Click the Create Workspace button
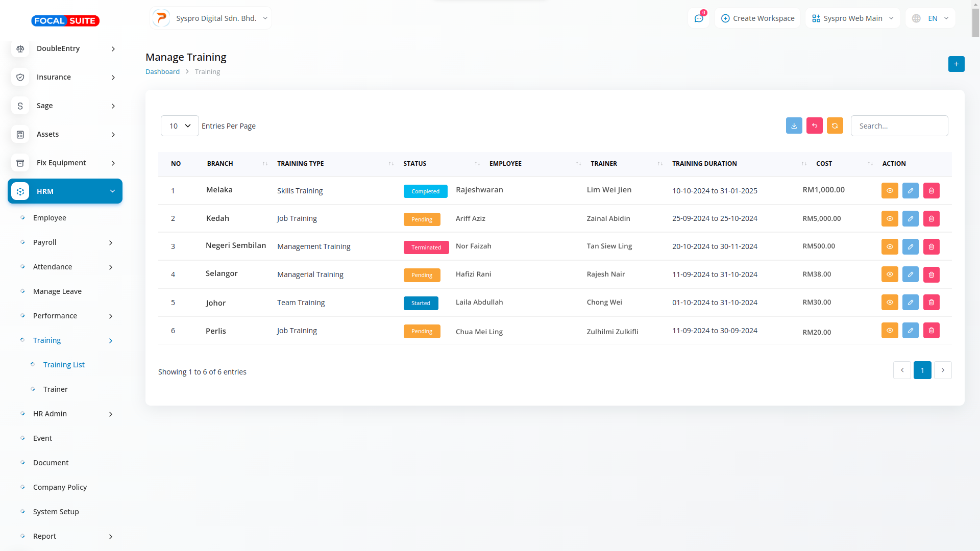Viewport: 980px width, 551px height. (757, 18)
